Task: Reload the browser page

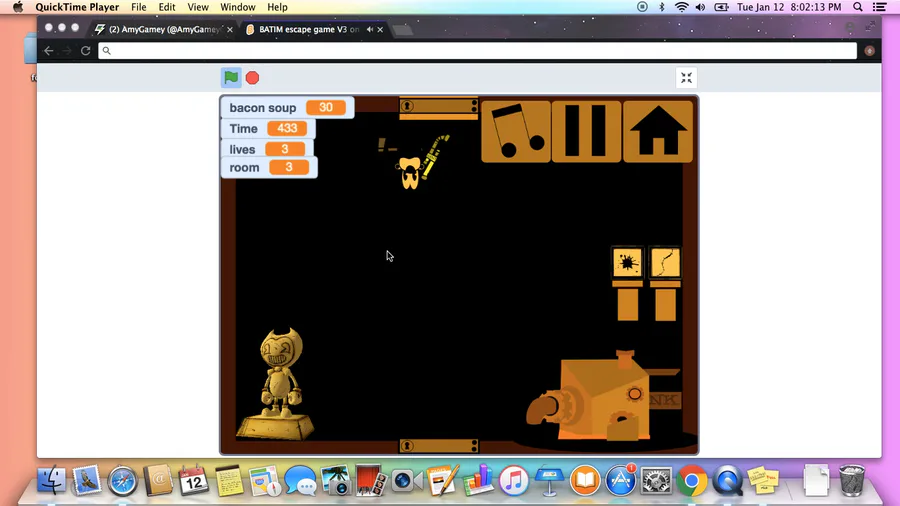Action: (86, 50)
